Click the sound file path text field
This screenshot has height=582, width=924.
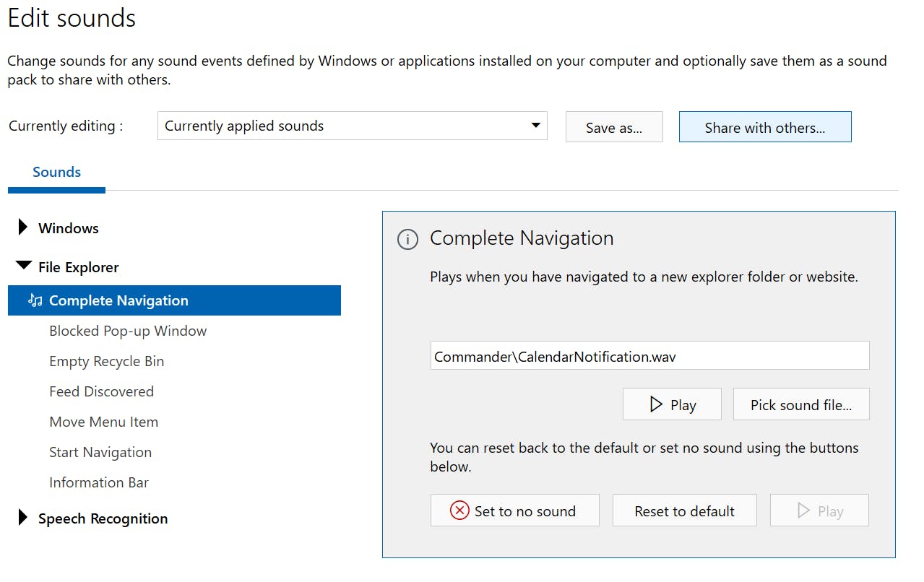(x=649, y=356)
